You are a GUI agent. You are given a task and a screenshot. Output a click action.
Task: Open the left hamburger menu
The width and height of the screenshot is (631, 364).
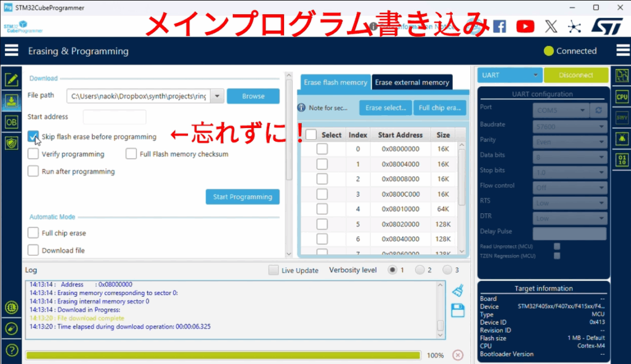[11, 51]
